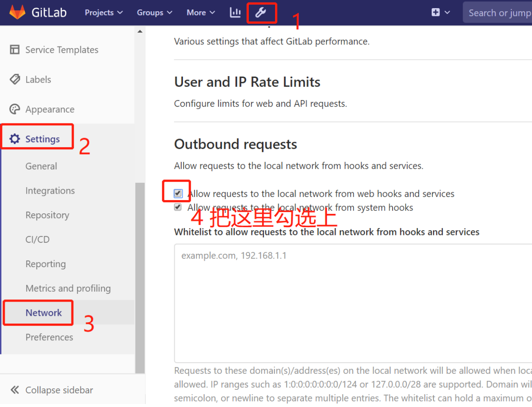
Task: Open the instance statistics chart icon
Action: (235, 12)
